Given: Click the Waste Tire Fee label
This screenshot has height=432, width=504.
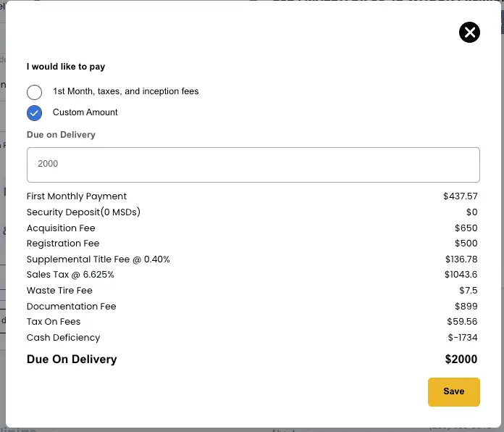Looking at the screenshot, I should [x=59, y=291].
